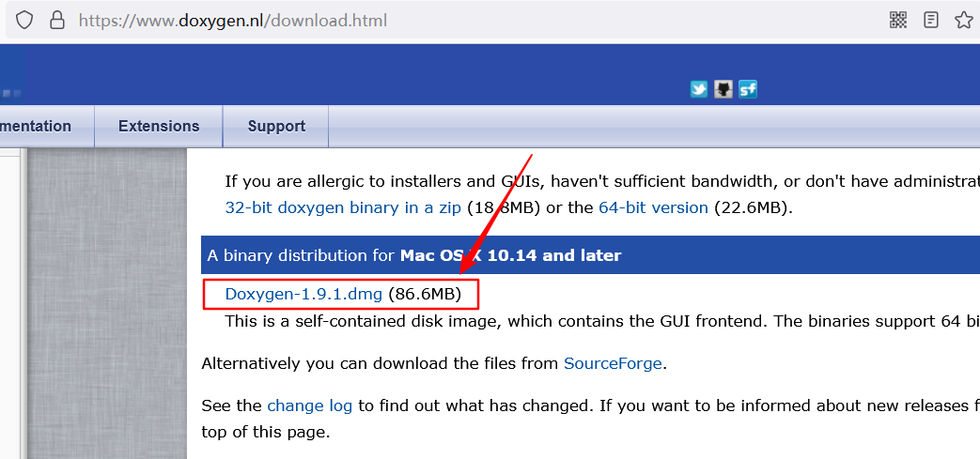Click the tracking protection shield icon
980x459 pixels.
[24, 21]
